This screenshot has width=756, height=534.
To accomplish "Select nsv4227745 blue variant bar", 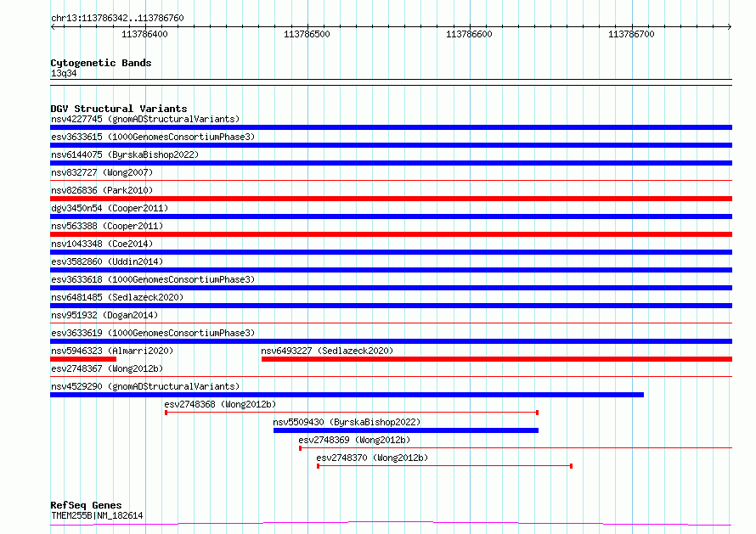I will pyautogui.click(x=391, y=127).
